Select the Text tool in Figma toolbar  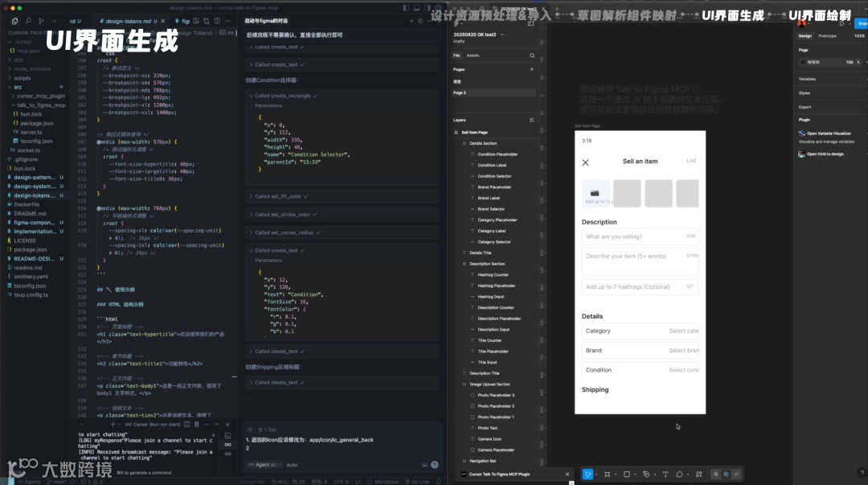pyautogui.click(x=665, y=475)
